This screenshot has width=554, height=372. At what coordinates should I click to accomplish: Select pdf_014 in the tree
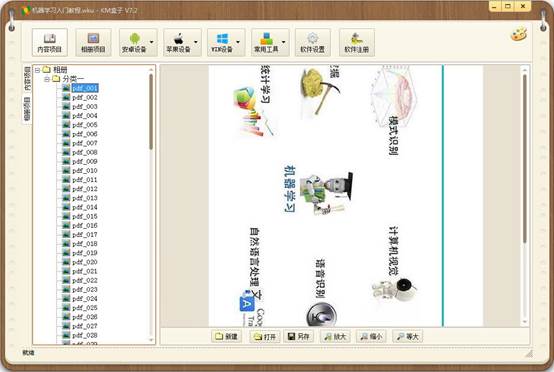[85, 207]
